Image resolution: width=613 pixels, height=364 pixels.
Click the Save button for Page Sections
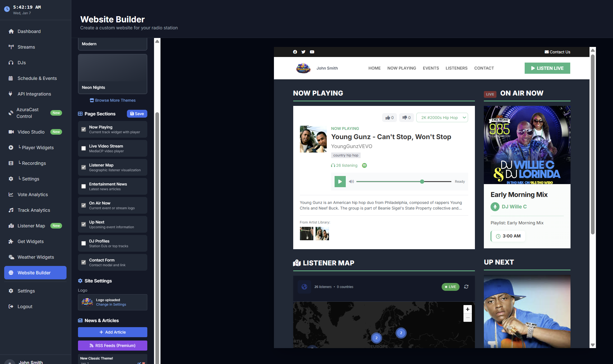click(137, 114)
